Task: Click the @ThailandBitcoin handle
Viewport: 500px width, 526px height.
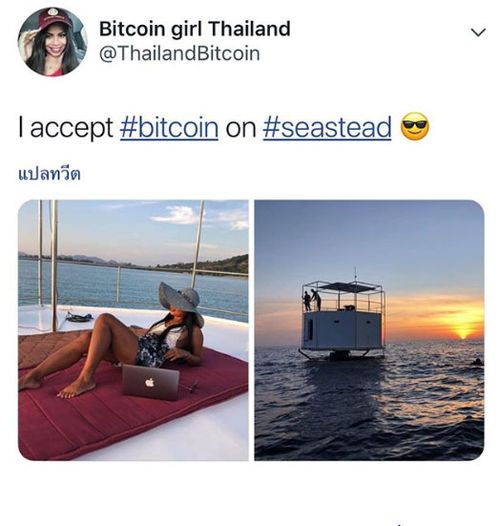Action: (179, 54)
